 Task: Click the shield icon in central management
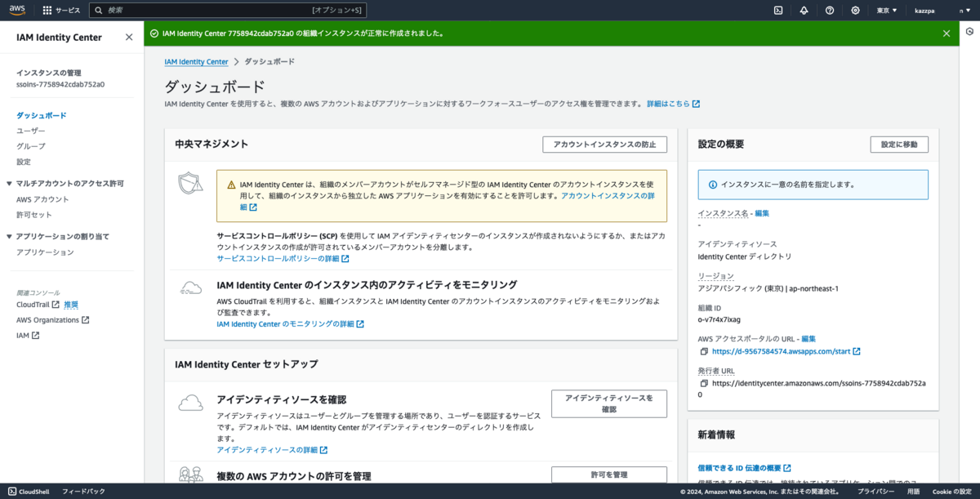click(190, 184)
